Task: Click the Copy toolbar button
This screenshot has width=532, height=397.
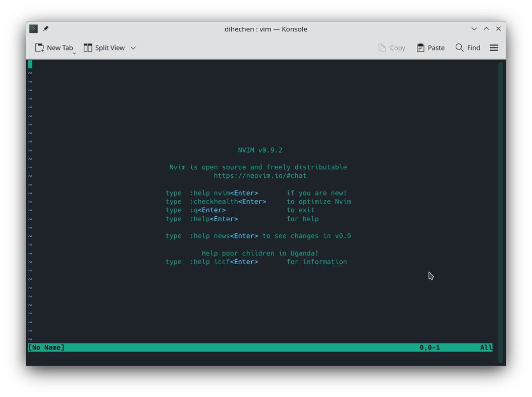Action: (x=392, y=48)
